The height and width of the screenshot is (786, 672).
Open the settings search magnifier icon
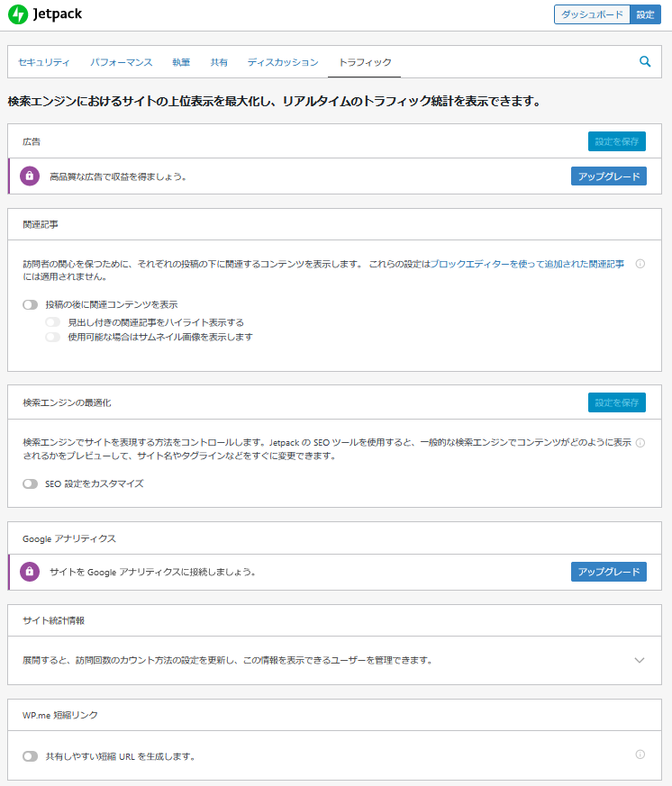click(x=645, y=62)
